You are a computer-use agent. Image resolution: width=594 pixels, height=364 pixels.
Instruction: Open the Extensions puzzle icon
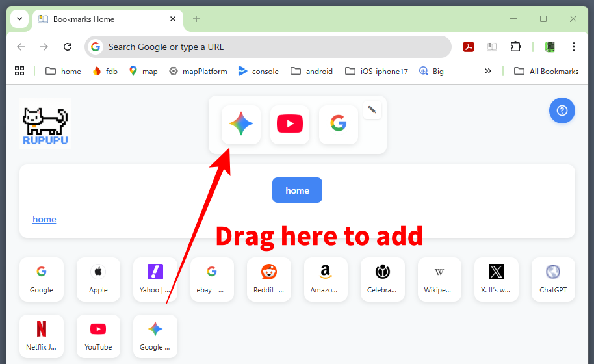[515, 47]
